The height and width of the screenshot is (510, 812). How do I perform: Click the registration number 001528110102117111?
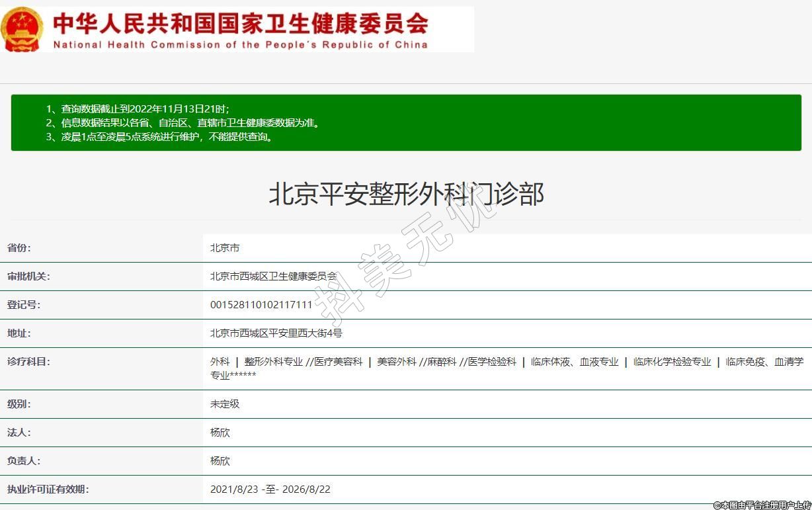pos(261,305)
